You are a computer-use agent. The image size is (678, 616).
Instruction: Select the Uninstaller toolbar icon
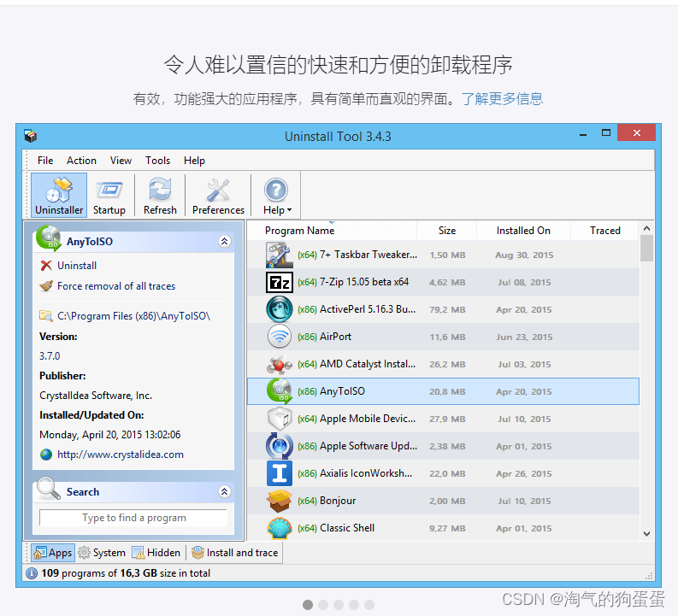(x=59, y=196)
